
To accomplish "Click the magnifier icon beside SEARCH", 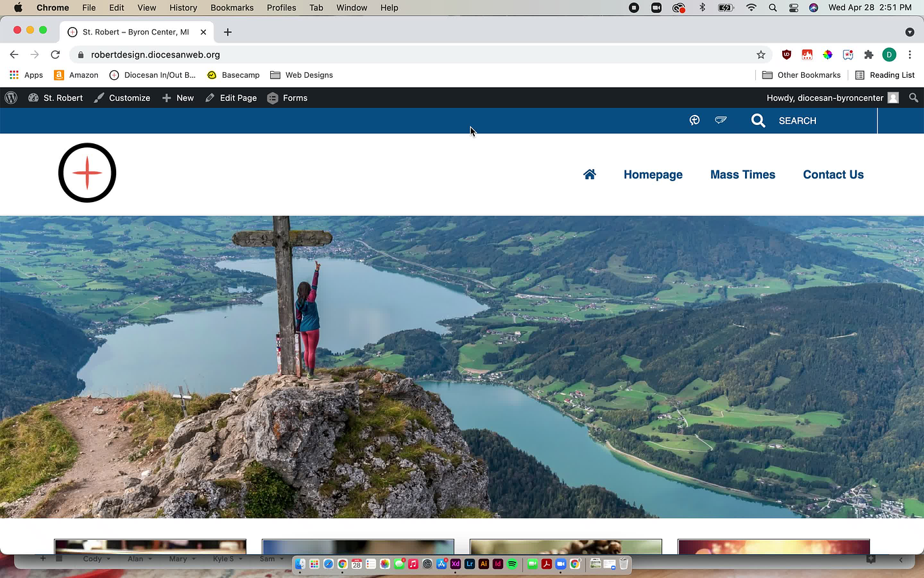I will tap(758, 120).
